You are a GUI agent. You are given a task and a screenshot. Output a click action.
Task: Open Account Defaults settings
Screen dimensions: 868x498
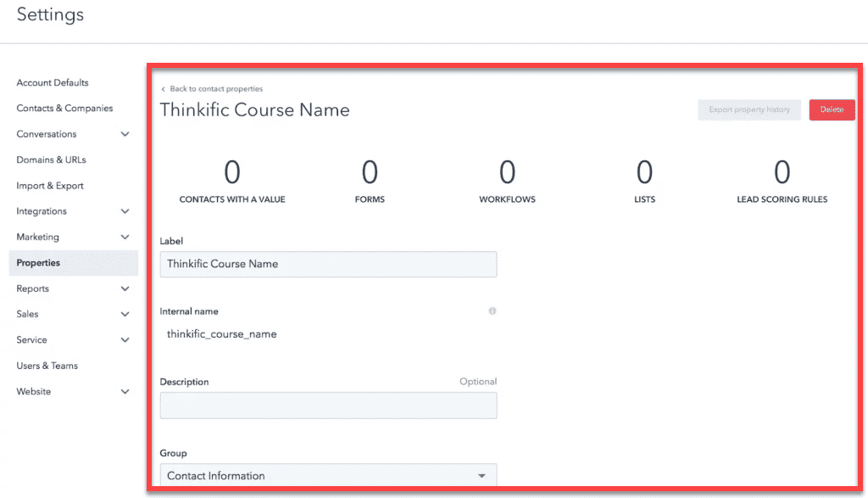(53, 82)
